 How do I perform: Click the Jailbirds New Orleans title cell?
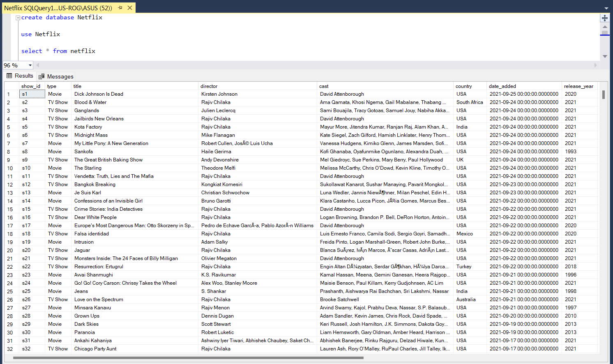[135, 119]
